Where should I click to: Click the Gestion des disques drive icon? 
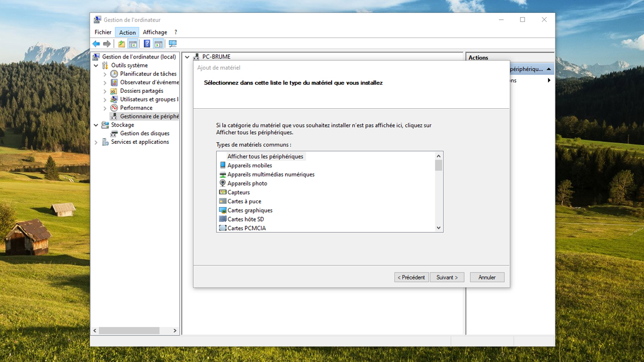114,134
